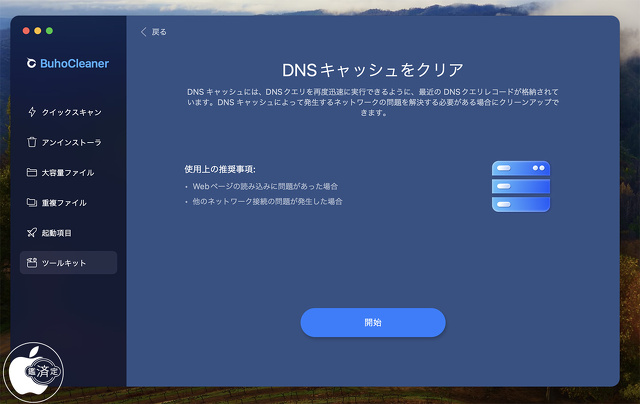
Task: Open クイックスキャン in the sidebar
Action: [68, 112]
